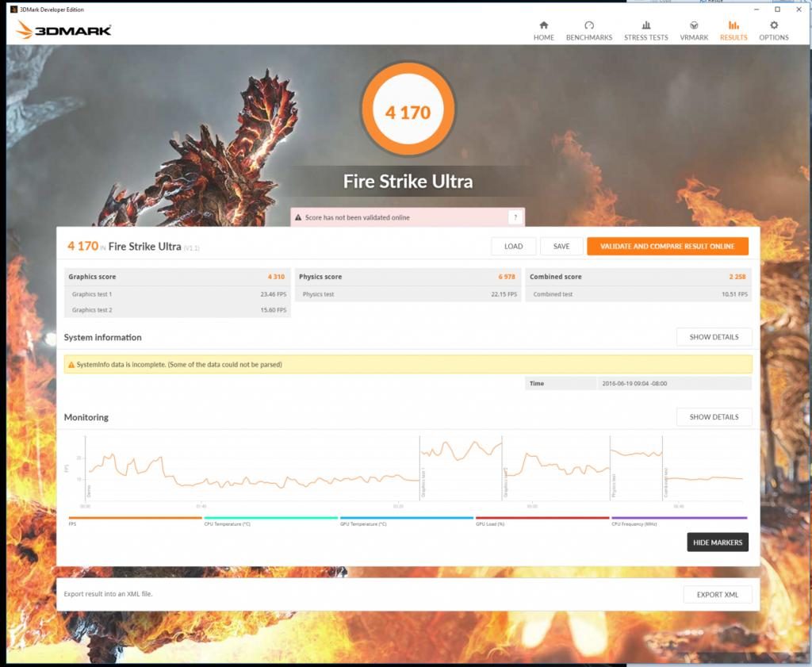This screenshot has width=812, height=667.
Task: Toggle the GPU Load series
Action: [x=542, y=520]
